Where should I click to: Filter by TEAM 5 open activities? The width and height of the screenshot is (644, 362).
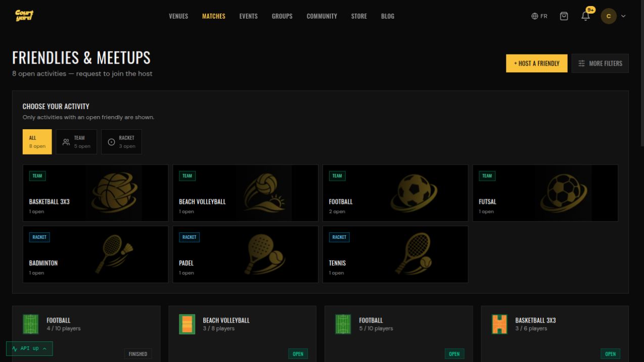(76, 142)
